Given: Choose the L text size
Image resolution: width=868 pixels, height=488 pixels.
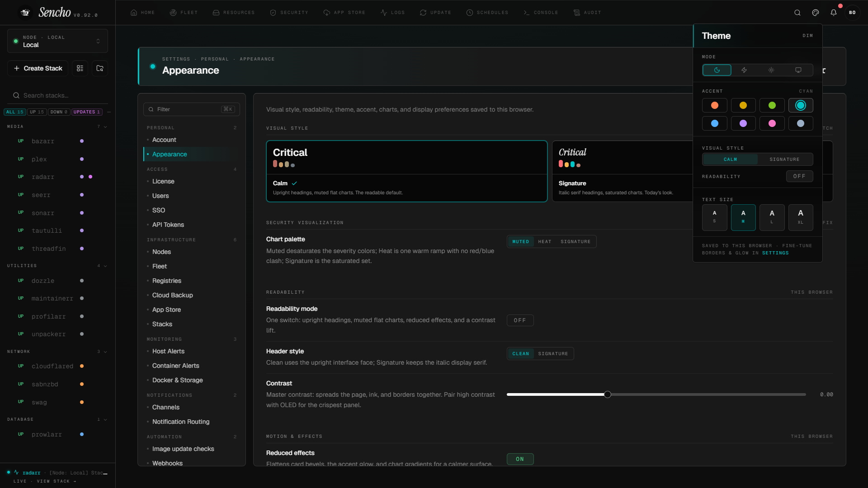Looking at the screenshot, I should [x=772, y=217].
